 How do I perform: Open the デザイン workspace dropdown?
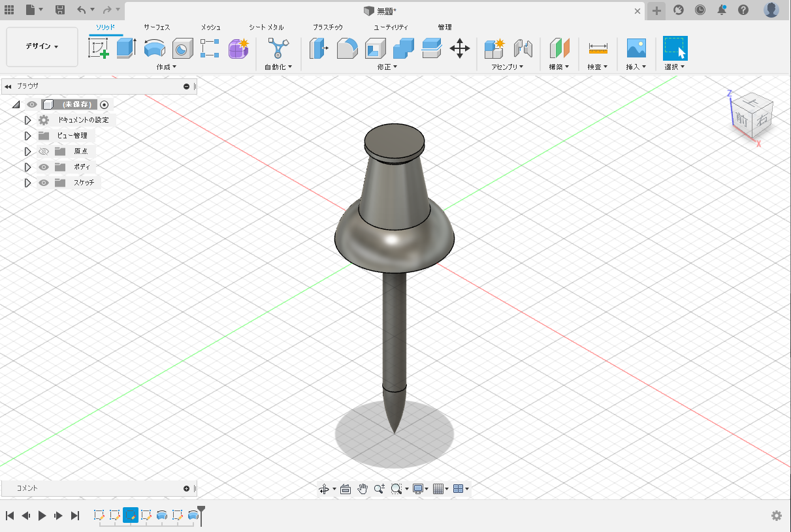pos(42,47)
